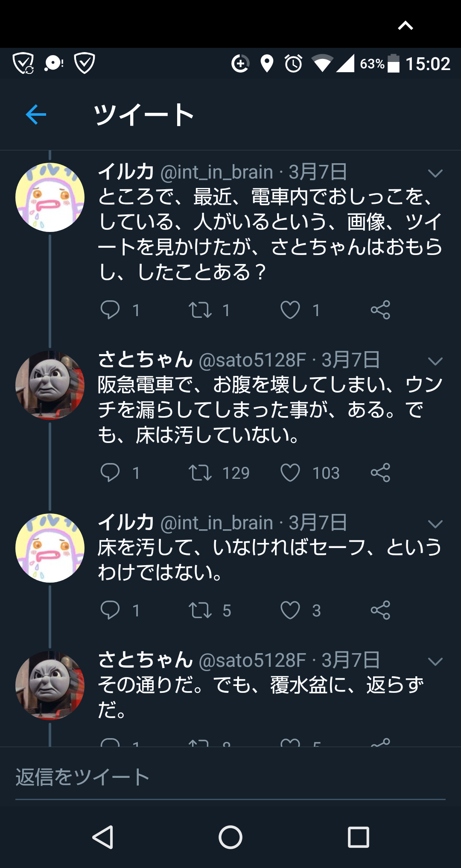Viewport: 461px width, 868px height.
Task: Open @sato5128F's profile link
Action: click(x=251, y=361)
